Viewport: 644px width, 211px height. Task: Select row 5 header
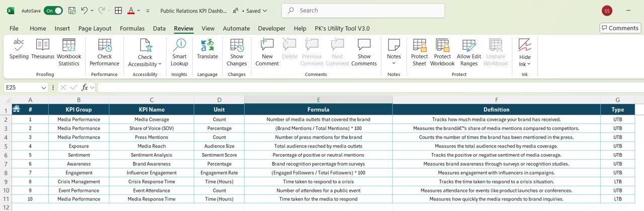6,146
